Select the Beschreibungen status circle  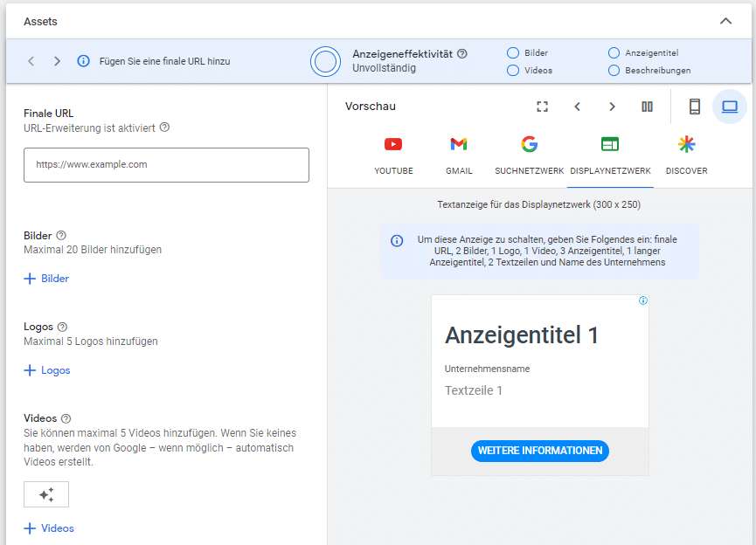(614, 71)
